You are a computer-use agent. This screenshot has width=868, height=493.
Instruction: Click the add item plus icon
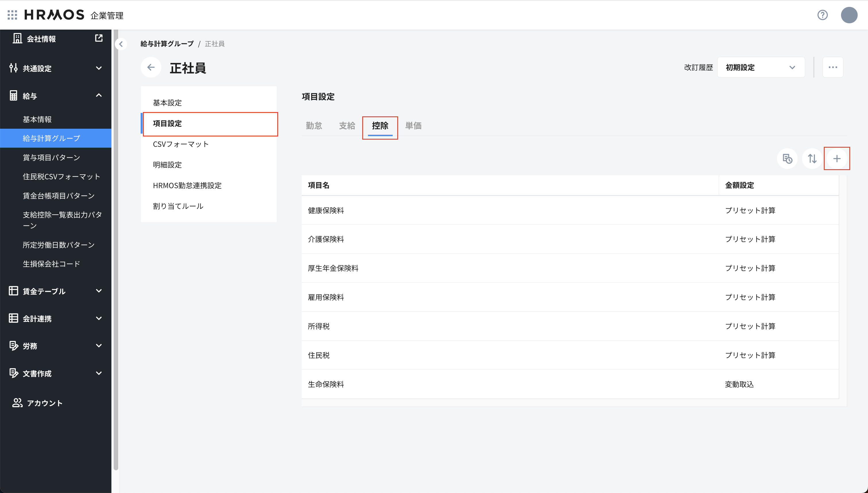(836, 159)
